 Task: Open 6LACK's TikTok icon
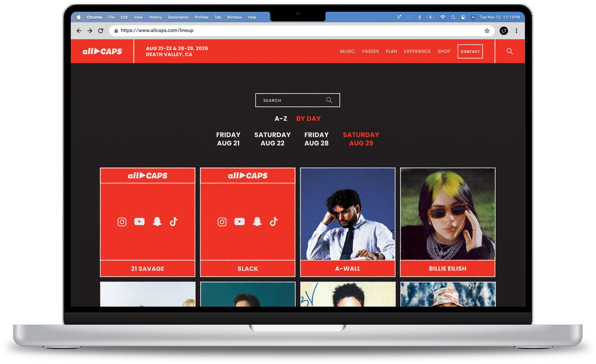pos(274,221)
